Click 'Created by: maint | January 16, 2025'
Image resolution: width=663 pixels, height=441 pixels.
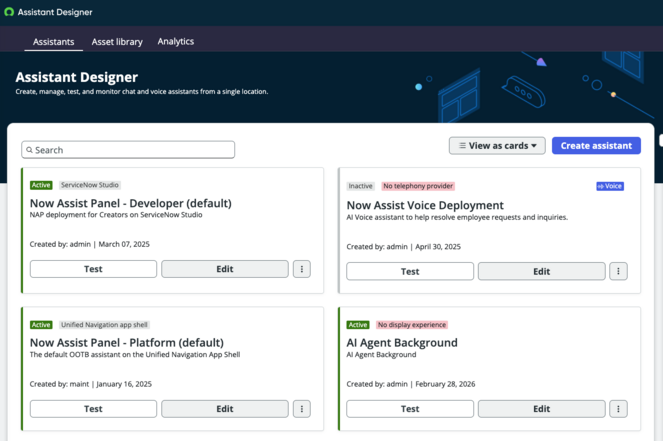point(90,384)
